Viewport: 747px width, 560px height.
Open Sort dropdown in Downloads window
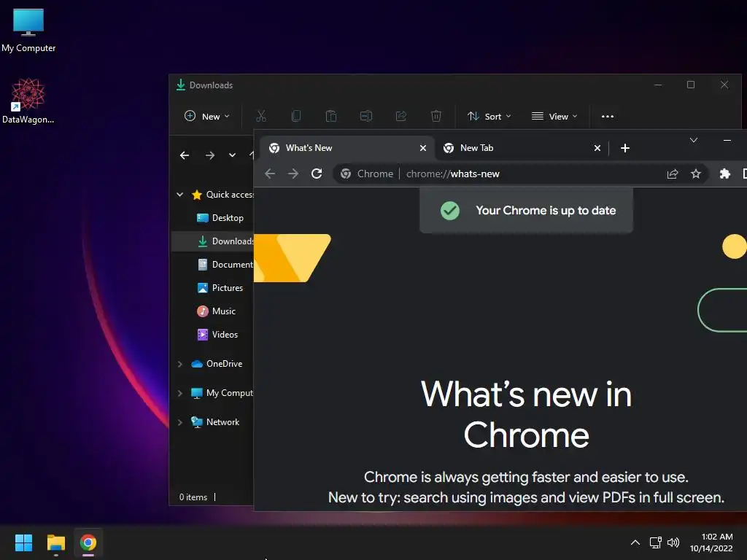click(489, 116)
